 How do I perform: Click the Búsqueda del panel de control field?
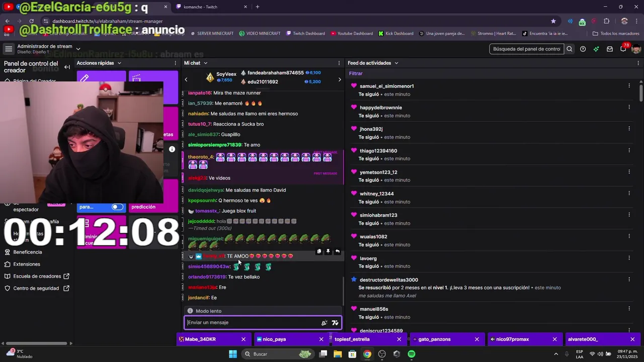coord(526,49)
